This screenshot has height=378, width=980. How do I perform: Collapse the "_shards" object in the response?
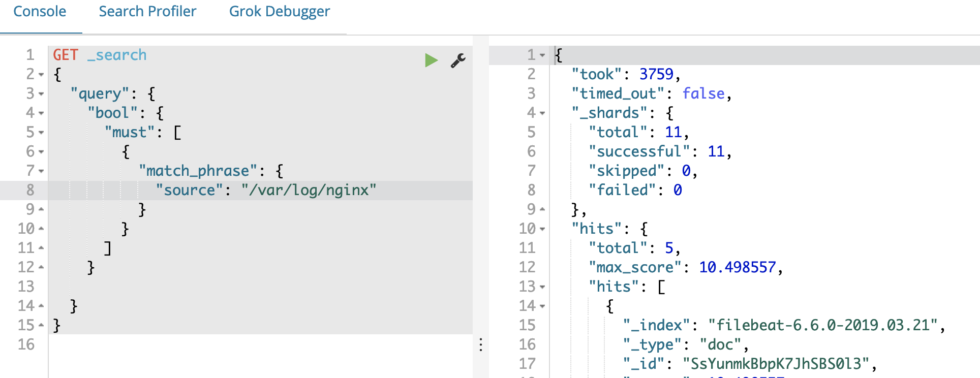(542, 113)
